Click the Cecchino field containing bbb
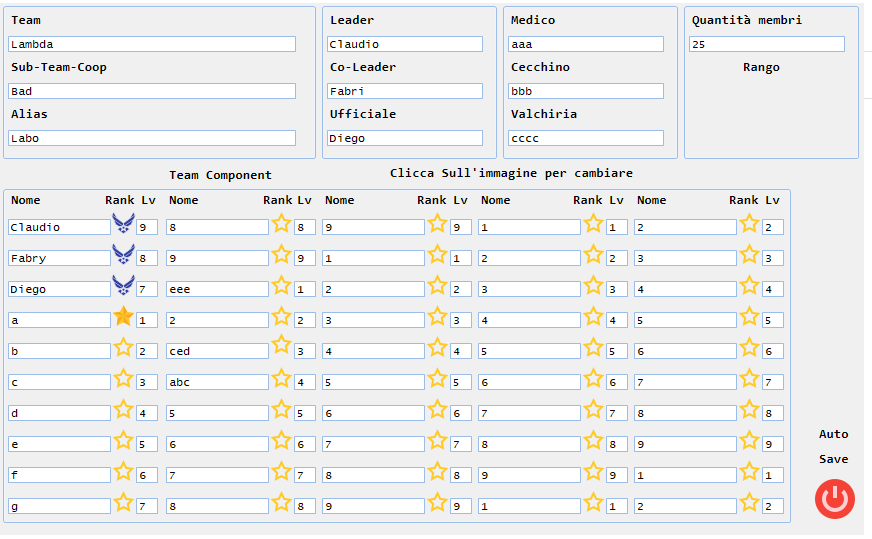872x539 pixels. pyautogui.click(x=586, y=91)
